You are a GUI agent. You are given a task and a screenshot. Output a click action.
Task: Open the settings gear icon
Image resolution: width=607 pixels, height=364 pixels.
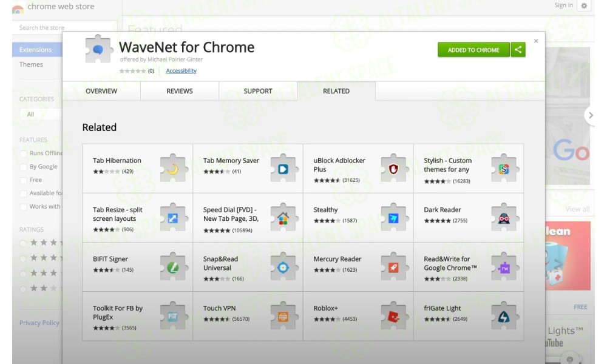(584, 5)
